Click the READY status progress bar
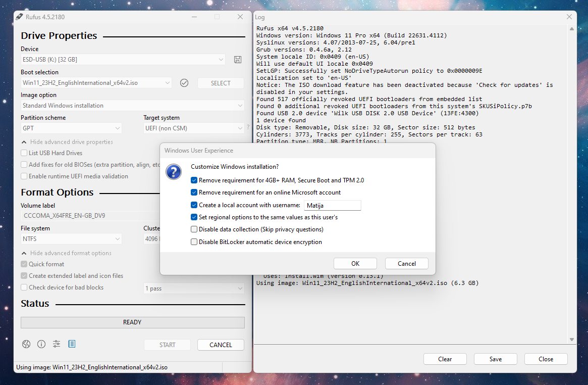 pyautogui.click(x=132, y=322)
